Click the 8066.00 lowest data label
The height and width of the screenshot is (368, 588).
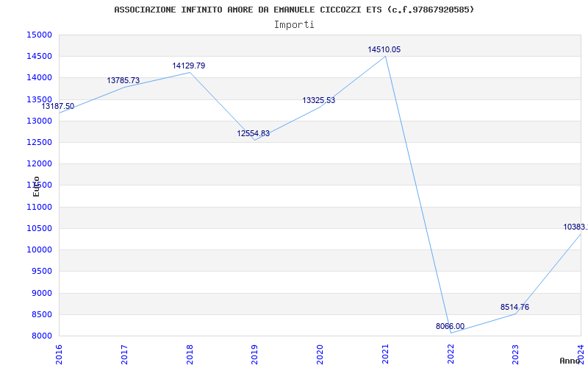(450, 326)
